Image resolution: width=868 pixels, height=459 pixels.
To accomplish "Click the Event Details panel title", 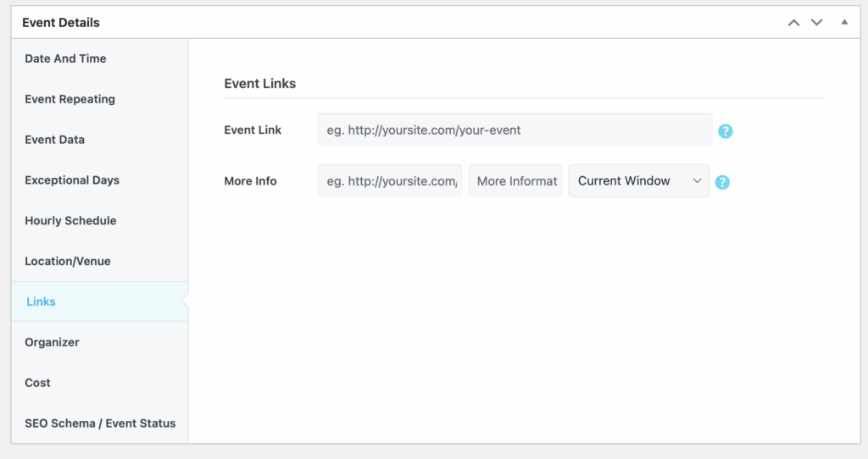I will click(61, 23).
